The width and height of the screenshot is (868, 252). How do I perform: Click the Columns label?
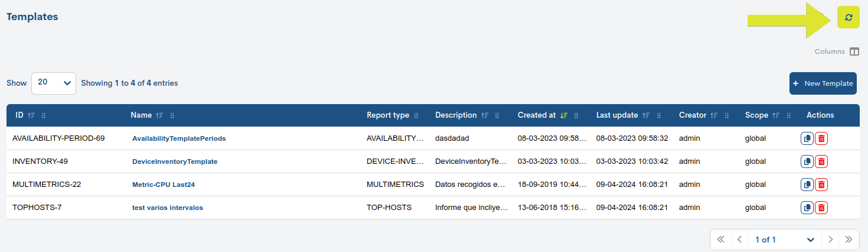(830, 51)
